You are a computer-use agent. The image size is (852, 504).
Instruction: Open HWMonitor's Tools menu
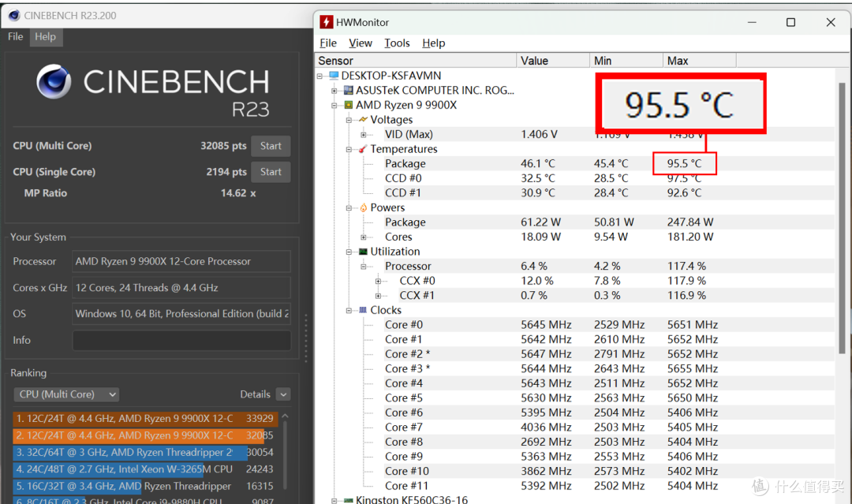397,43
